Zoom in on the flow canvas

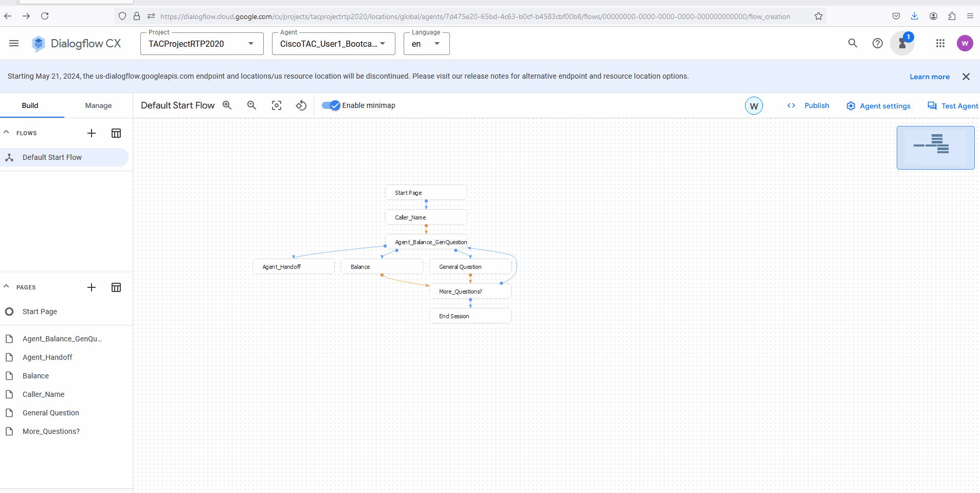click(x=227, y=105)
